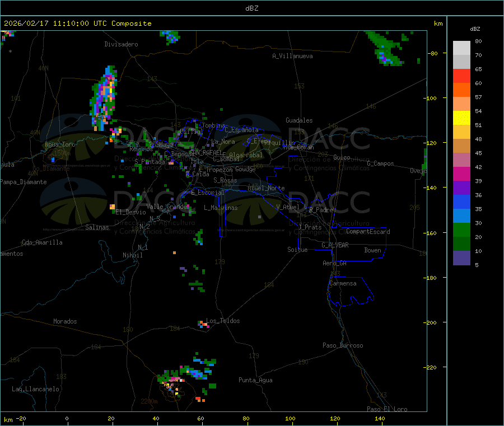Click the S_Rosas location label
This screenshot has height=426, width=504.
pos(225,180)
